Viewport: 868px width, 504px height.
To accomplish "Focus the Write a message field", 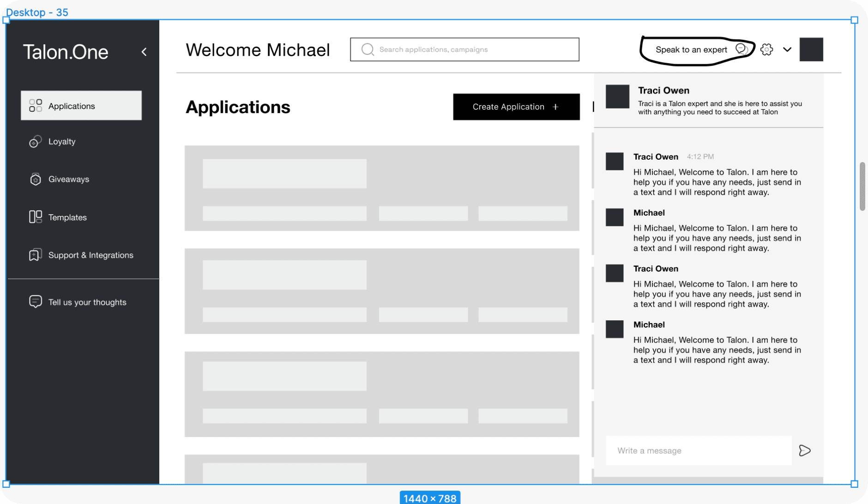I will [699, 450].
